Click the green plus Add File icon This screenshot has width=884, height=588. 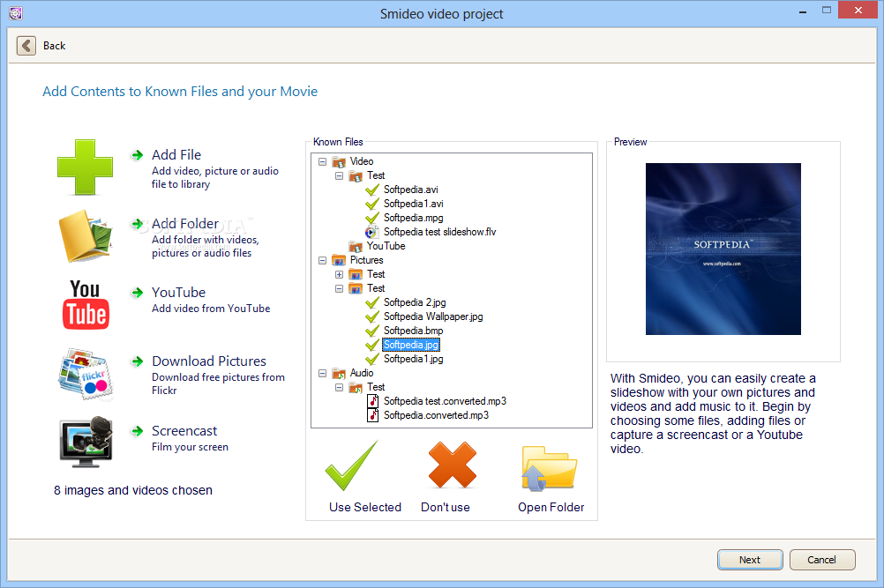tap(85, 167)
